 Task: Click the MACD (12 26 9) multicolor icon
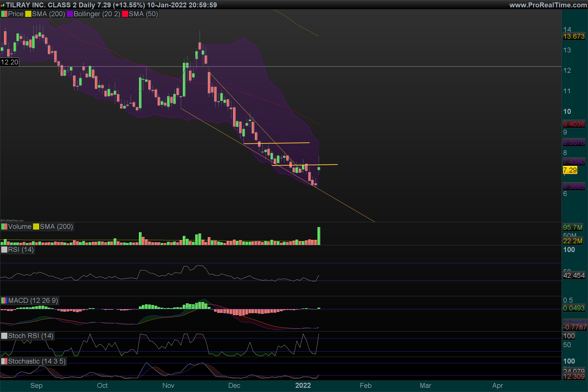point(4,300)
